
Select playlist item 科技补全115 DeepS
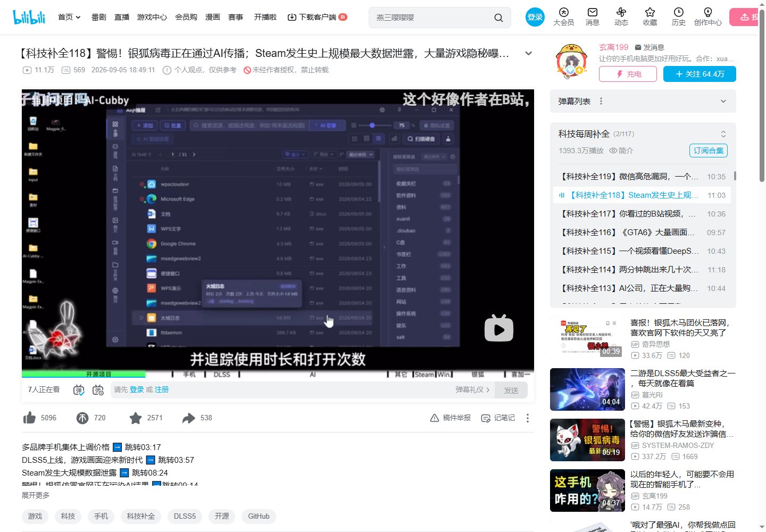point(642,251)
